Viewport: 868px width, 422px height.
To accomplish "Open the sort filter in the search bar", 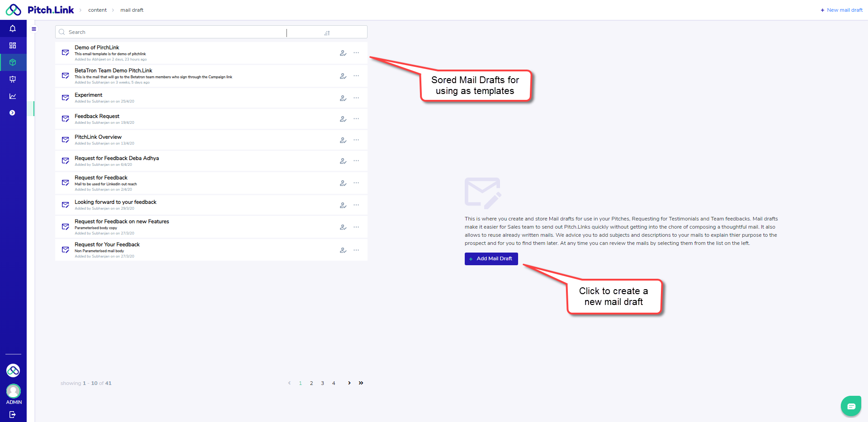I will coord(327,33).
